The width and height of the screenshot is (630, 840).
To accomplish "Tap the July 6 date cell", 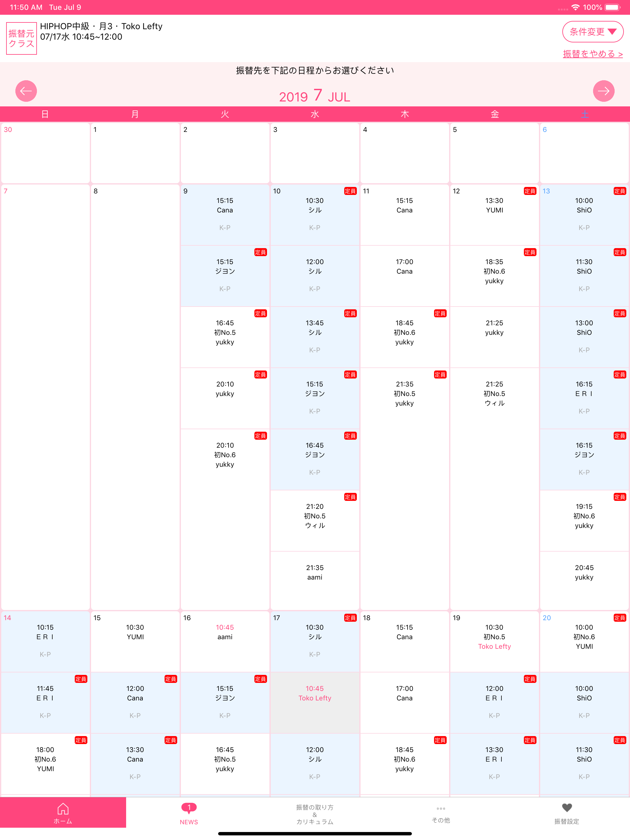I will point(584,153).
